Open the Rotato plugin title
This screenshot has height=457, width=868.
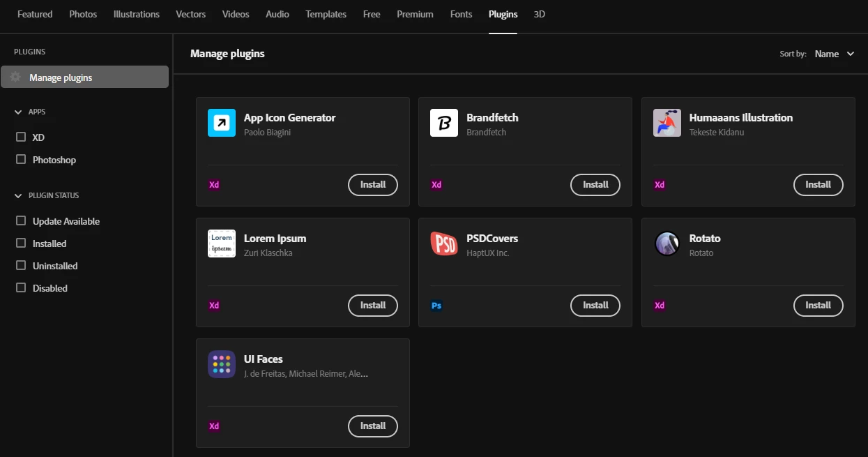click(x=705, y=239)
